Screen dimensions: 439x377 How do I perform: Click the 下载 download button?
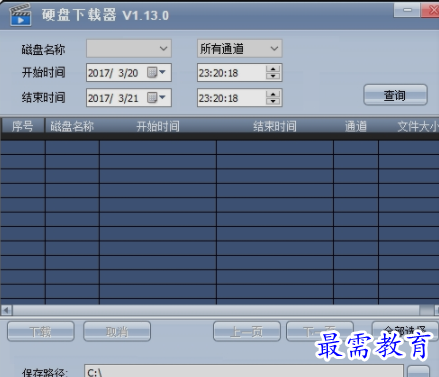(41, 331)
